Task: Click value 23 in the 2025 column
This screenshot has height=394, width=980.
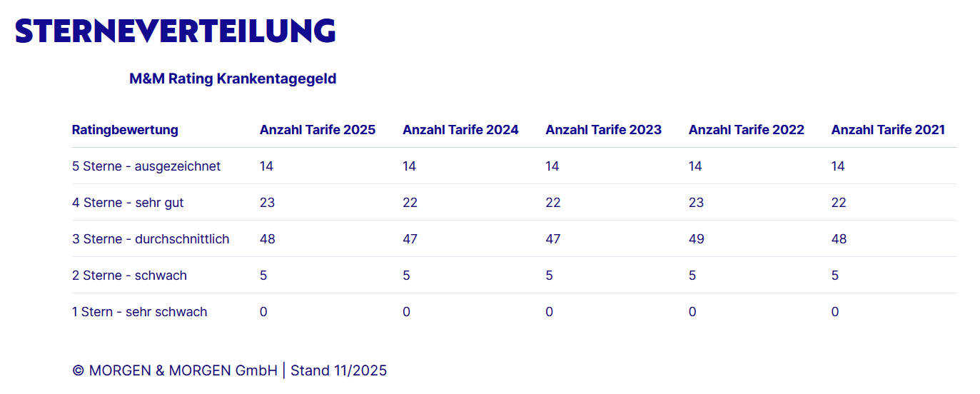Action: click(x=267, y=203)
